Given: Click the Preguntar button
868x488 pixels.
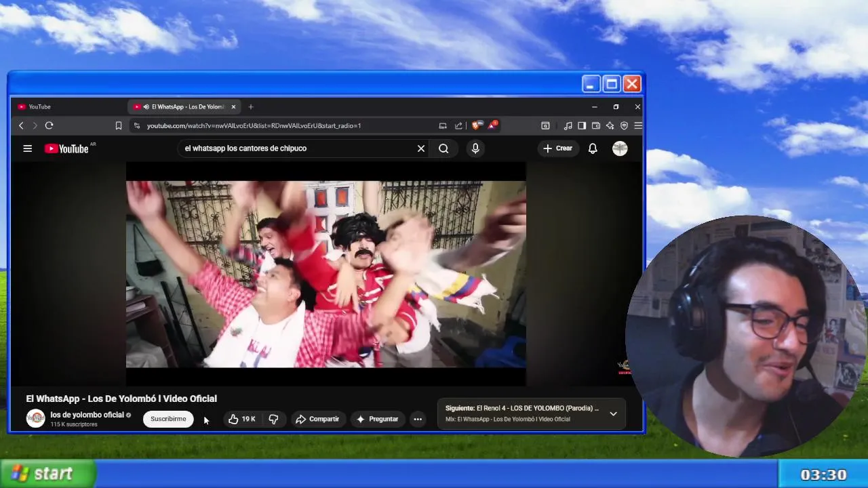Looking at the screenshot, I should click(377, 419).
